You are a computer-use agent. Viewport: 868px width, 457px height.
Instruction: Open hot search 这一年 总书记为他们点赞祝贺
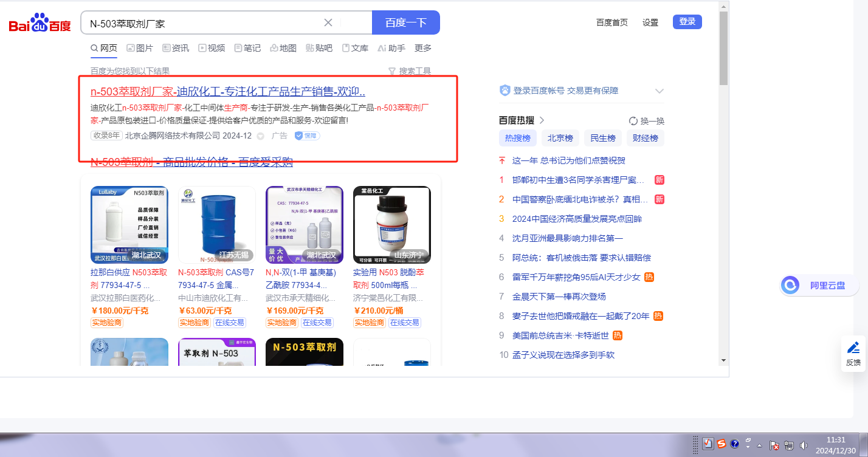[569, 160]
